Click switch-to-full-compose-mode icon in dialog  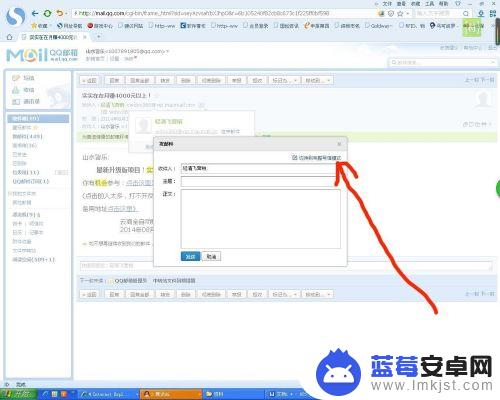coord(295,157)
